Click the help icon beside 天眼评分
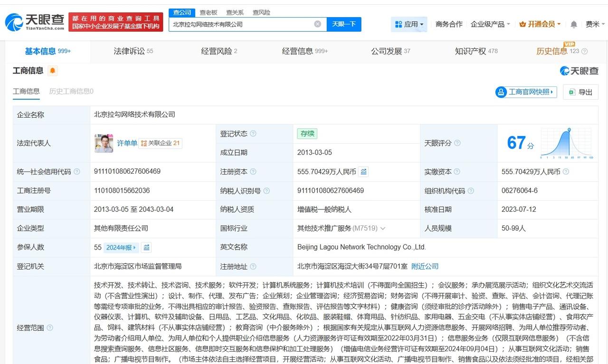The image size is (608, 364). (457, 143)
